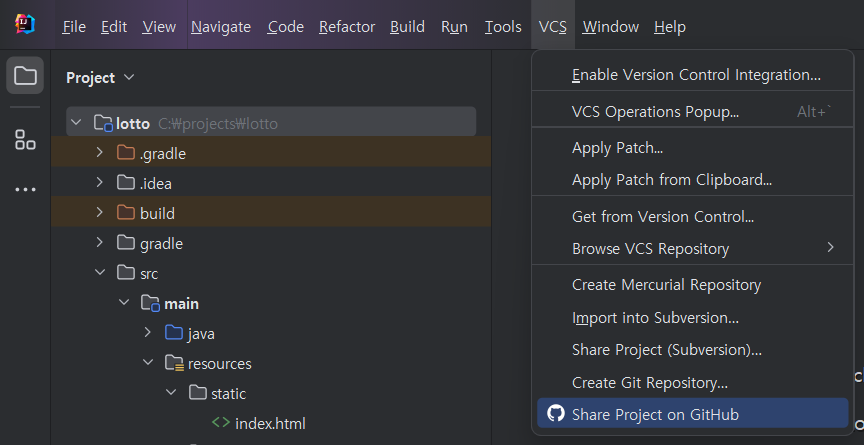Screen dimensions: 864x445
Task: Open the Structure tool window icon
Action: tap(25, 140)
